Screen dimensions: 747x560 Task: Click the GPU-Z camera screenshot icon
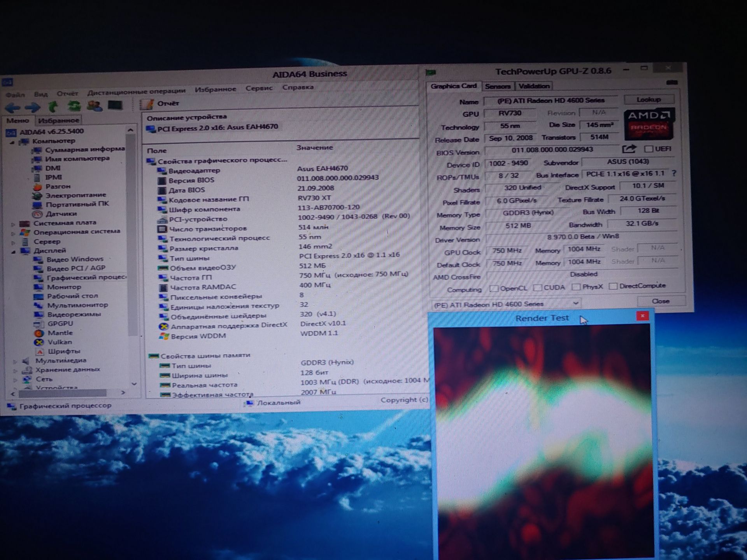click(x=672, y=82)
